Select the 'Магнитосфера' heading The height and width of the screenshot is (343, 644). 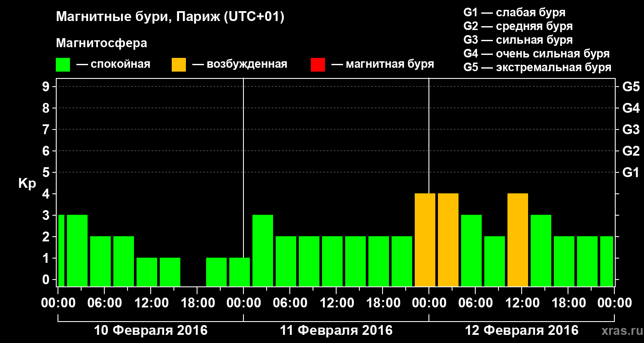click(x=101, y=43)
